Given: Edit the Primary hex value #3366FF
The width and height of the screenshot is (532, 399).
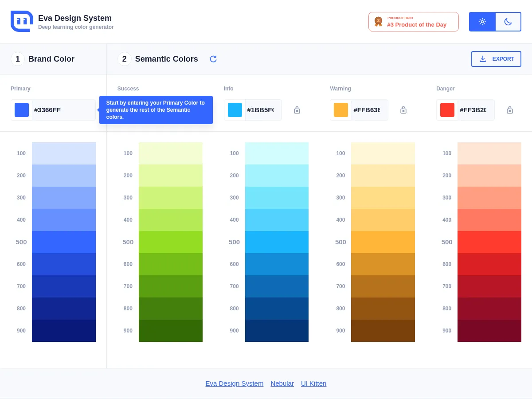Looking at the screenshot, I should pos(62,110).
